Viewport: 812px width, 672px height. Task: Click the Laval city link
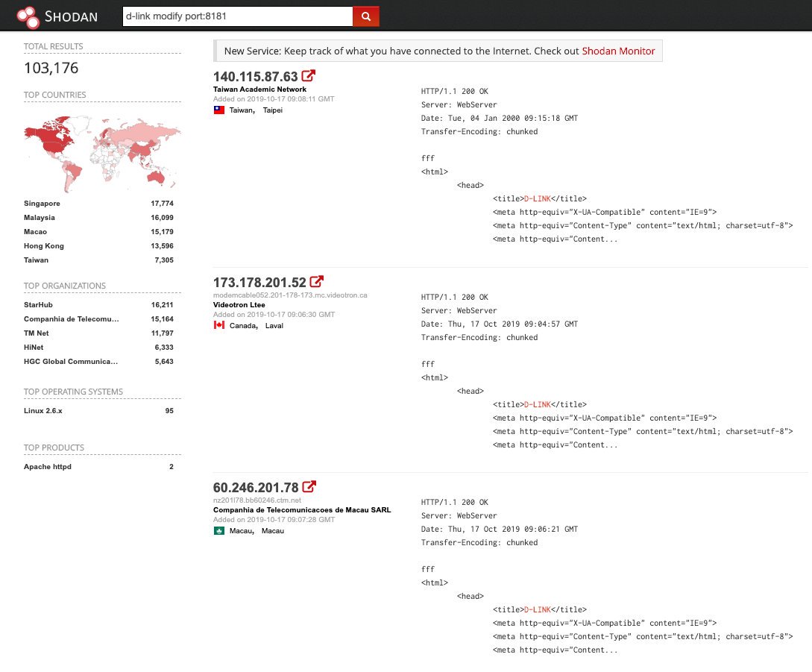[x=274, y=325]
